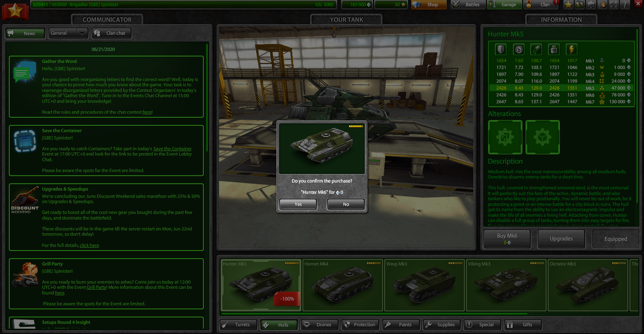The image size is (644, 334).
Task: Select the Hunter Mk5 hull card
Action: point(261,285)
